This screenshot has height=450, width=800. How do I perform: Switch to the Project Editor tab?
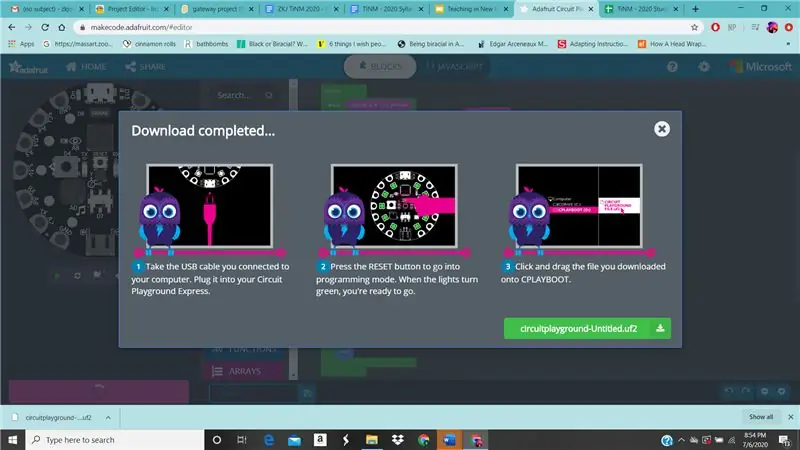[132, 9]
